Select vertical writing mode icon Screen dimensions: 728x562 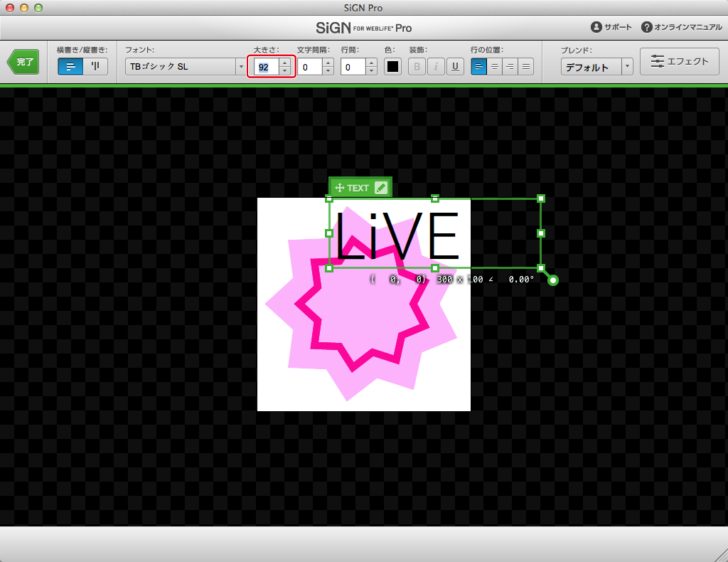[96, 66]
